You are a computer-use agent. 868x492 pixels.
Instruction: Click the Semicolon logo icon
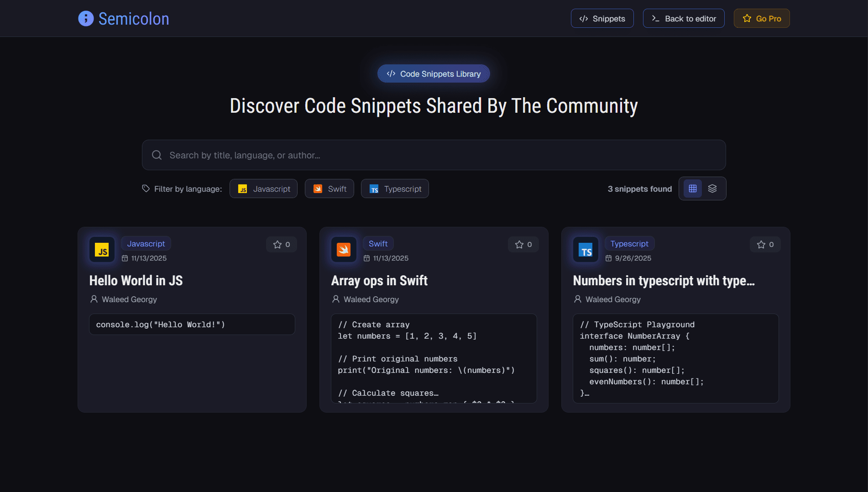pyautogui.click(x=86, y=18)
